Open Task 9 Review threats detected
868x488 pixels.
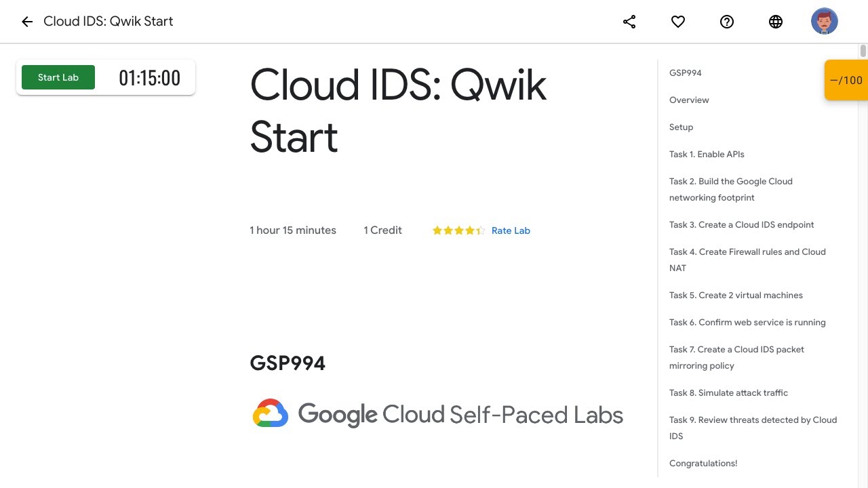tap(753, 428)
